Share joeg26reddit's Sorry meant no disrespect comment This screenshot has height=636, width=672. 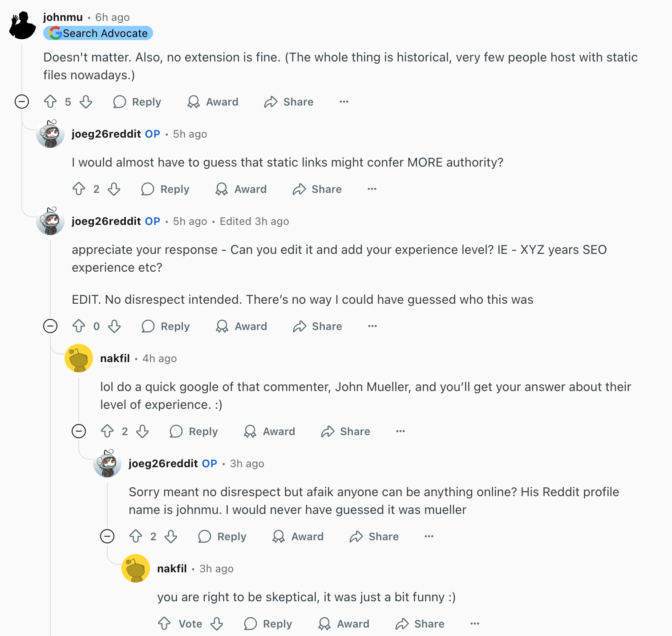[x=373, y=537]
